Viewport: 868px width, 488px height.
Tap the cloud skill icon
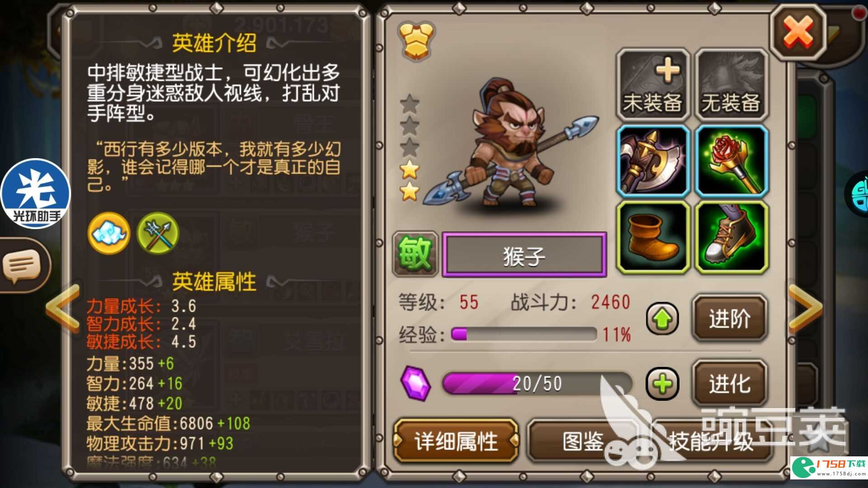pos(108,234)
